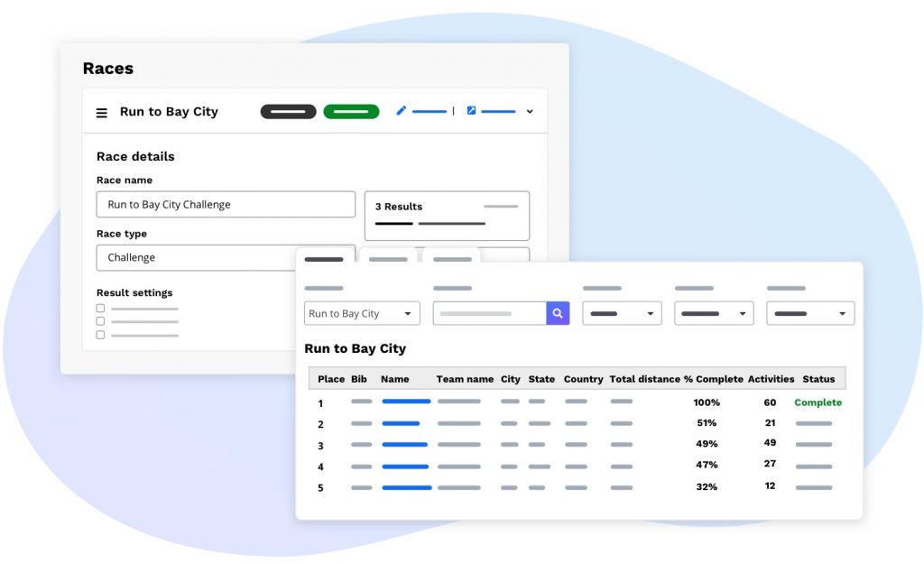
Task: Click the pencil edit icon in race header
Action: click(x=402, y=111)
